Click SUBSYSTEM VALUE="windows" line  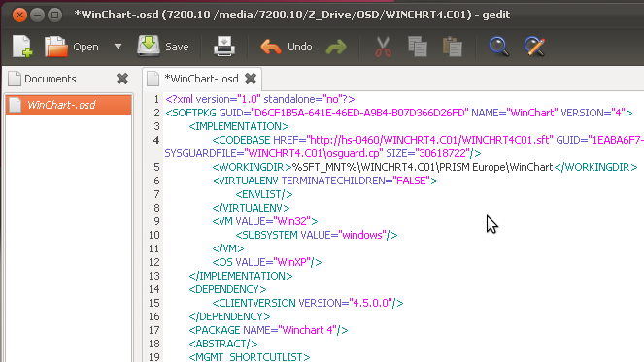[317, 235]
